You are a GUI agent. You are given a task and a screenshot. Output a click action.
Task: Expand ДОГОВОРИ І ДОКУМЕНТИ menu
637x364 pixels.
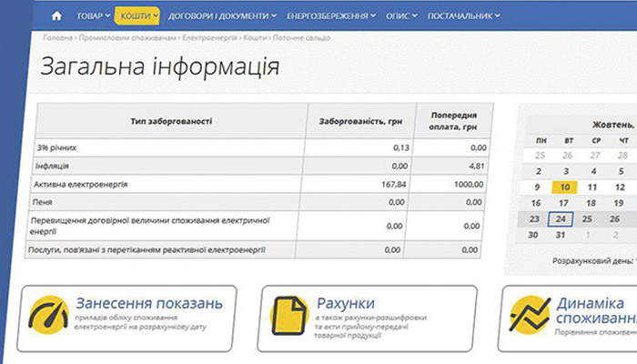click(222, 15)
